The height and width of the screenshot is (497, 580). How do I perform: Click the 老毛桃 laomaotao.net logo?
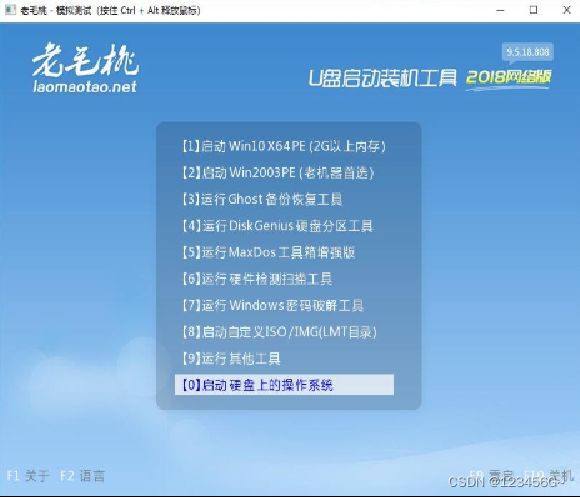[86, 68]
